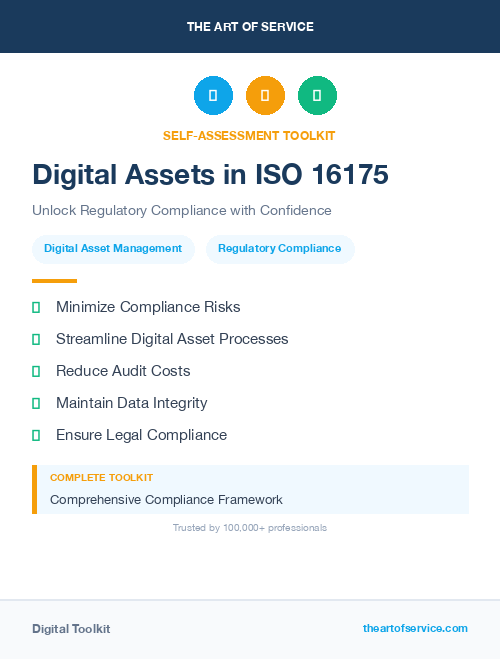
Task: Click the Ensure Legal Compliance text
Action: click(141, 435)
